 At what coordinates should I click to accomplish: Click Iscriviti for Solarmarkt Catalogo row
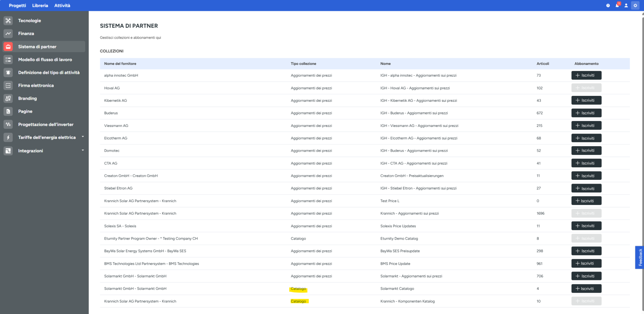pos(586,289)
